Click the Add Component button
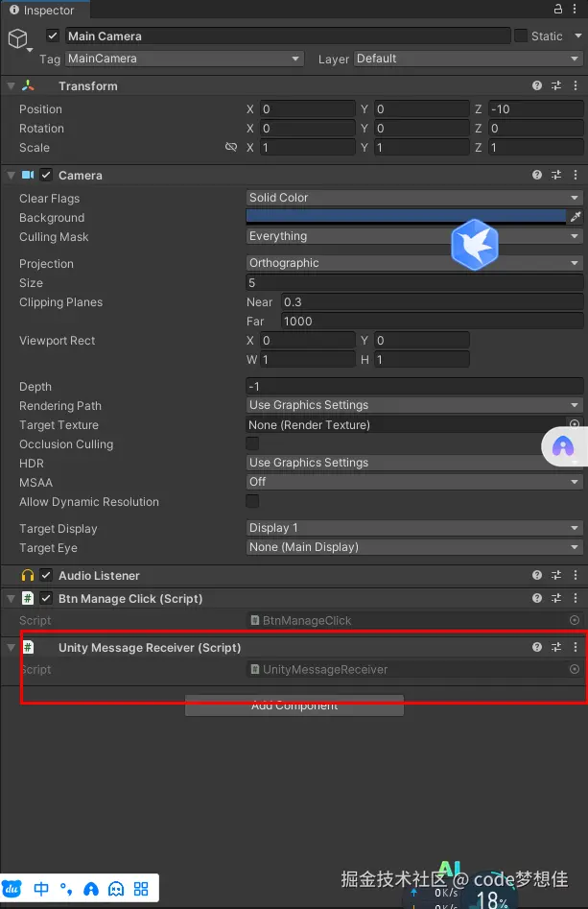This screenshot has height=909, width=588. (294, 706)
